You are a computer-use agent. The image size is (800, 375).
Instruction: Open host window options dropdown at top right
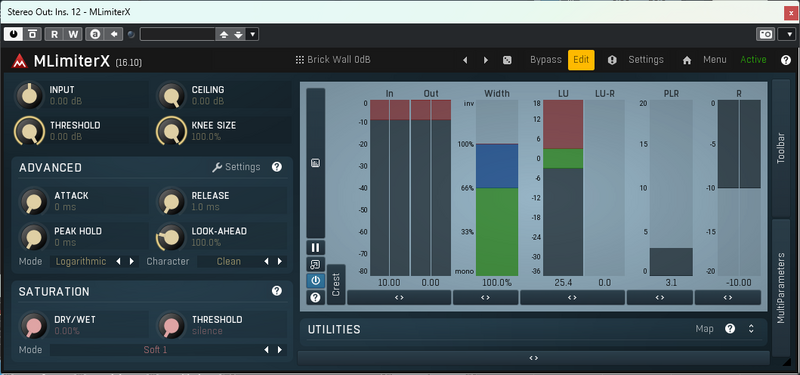tap(786, 34)
